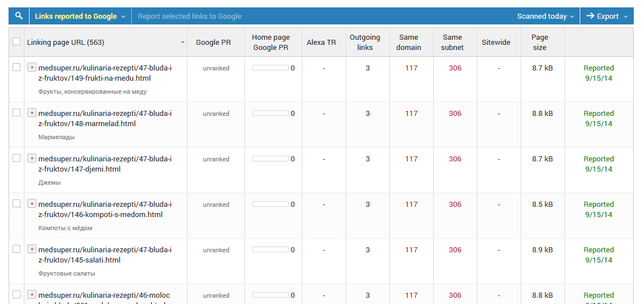Click same domain value 117 for 149-frukti-na-medu
644x304 pixels.
click(411, 68)
